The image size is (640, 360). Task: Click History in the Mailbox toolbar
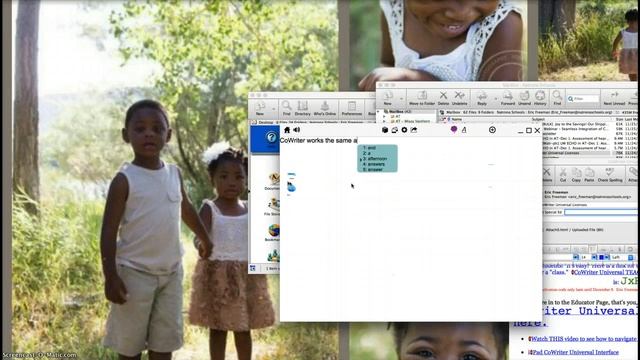click(540, 98)
